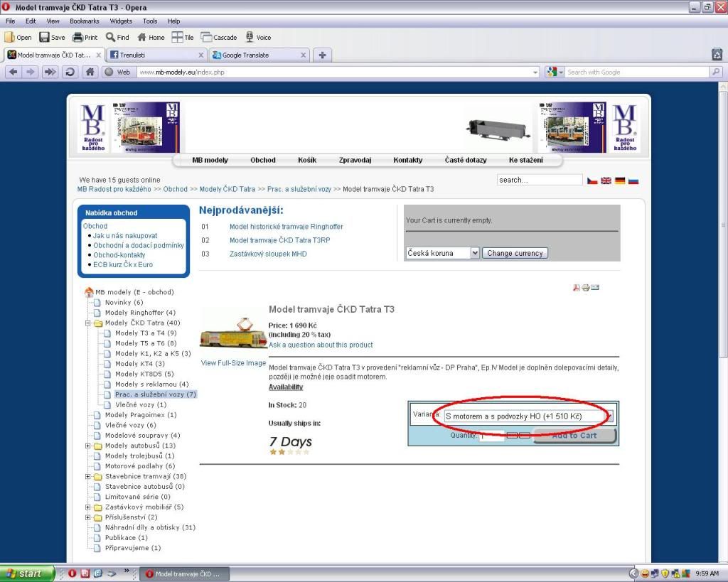Click the Search with Google field
This screenshot has width=728, height=582.
[x=638, y=72]
